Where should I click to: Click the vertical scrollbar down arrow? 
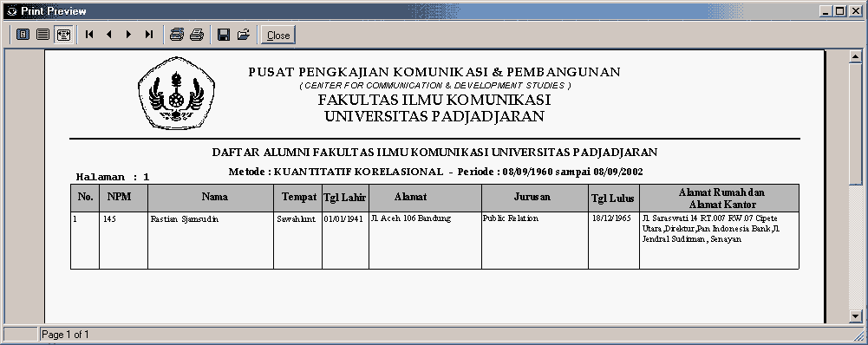click(855, 316)
